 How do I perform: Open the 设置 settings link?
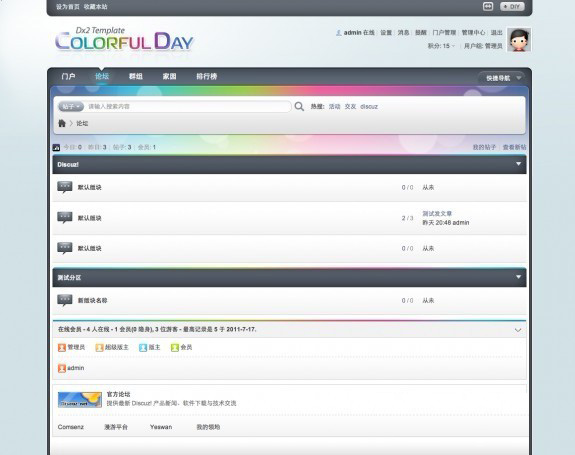[386, 33]
